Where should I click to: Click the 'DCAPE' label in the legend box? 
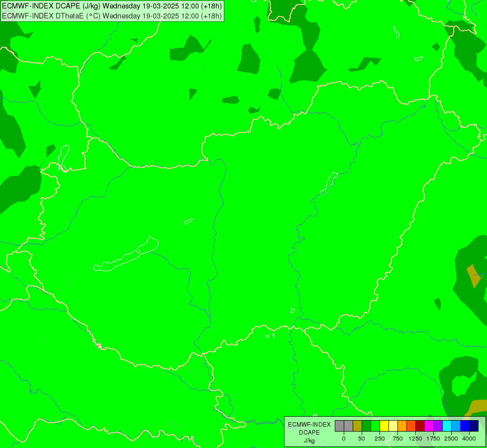[x=309, y=433]
